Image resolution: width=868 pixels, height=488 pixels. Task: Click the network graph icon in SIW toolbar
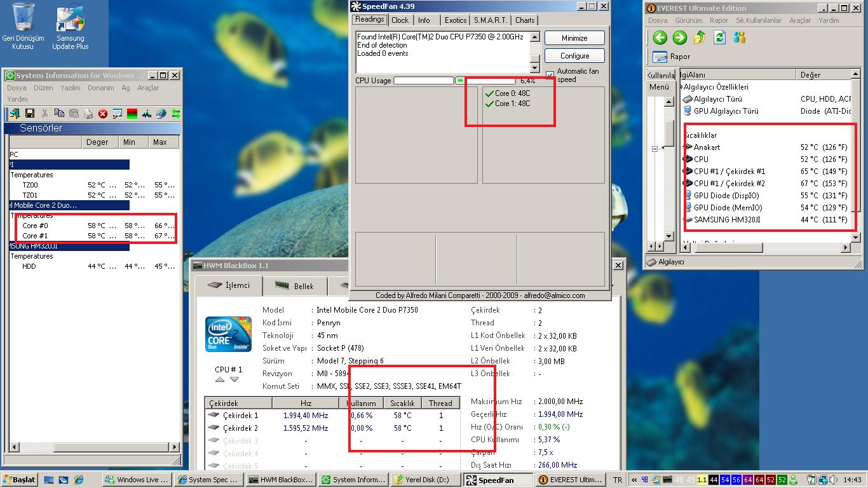coord(147,114)
